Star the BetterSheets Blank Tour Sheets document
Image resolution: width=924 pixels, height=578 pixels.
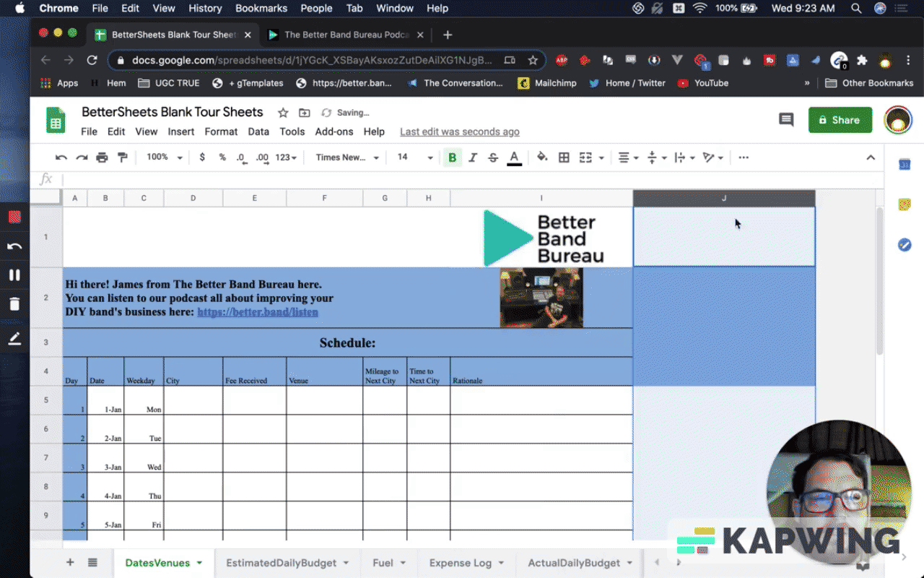pyautogui.click(x=283, y=113)
